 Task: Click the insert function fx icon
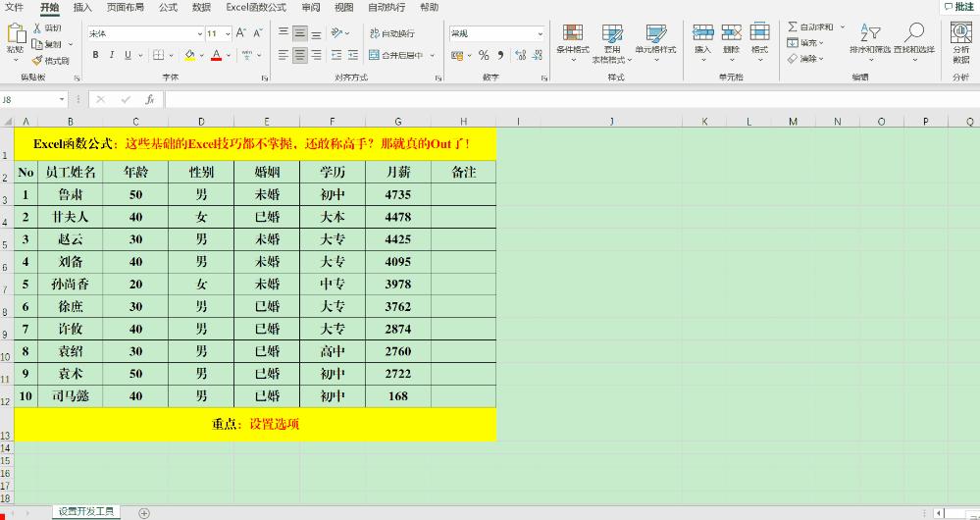click(x=150, y=99)
